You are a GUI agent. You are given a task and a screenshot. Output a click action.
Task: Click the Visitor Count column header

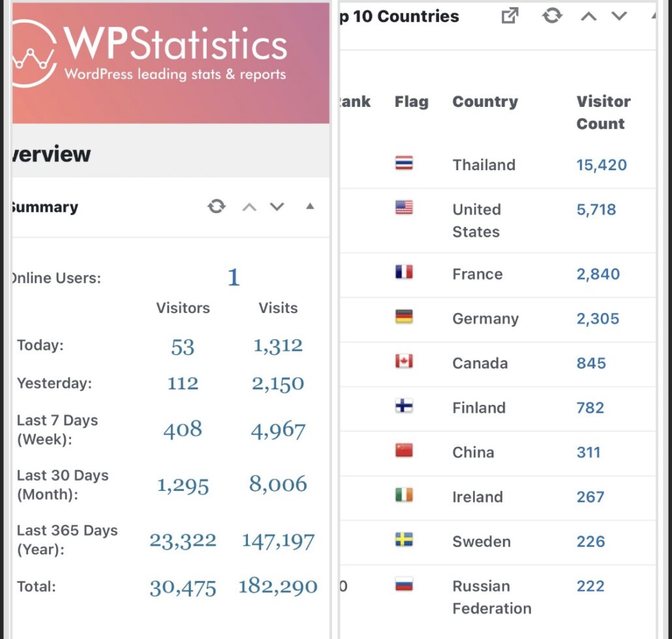tap(603, 112)
